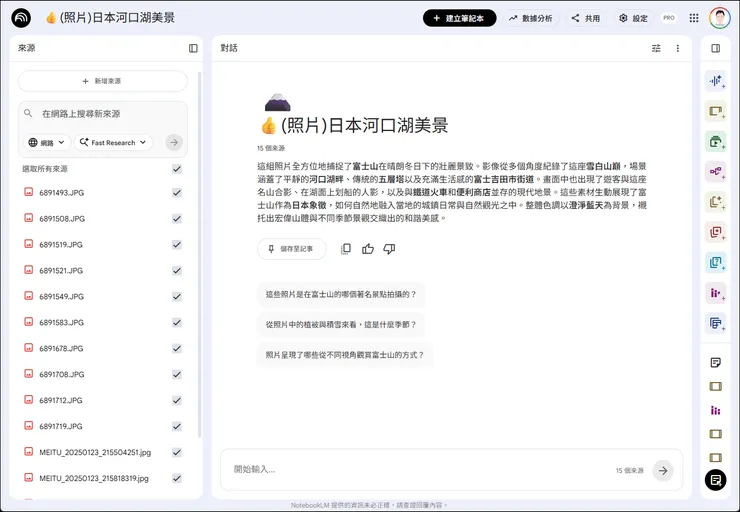Select source 6891719.JPG

(177, 426)
